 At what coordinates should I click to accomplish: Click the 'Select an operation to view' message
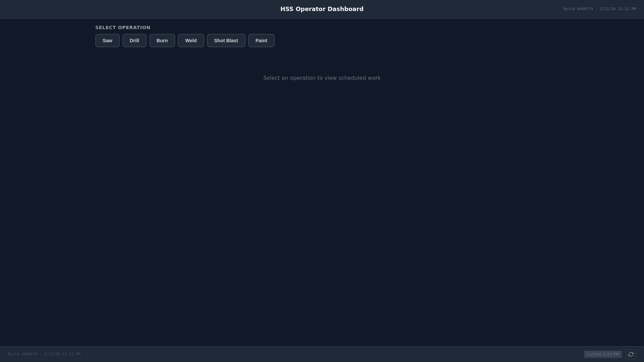point(322,78)
